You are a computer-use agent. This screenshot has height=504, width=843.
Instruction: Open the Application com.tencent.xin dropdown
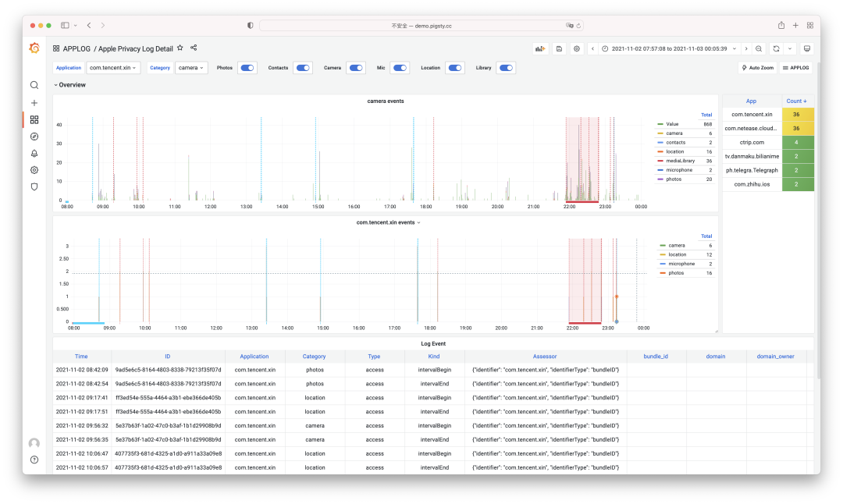pos(112,68)
